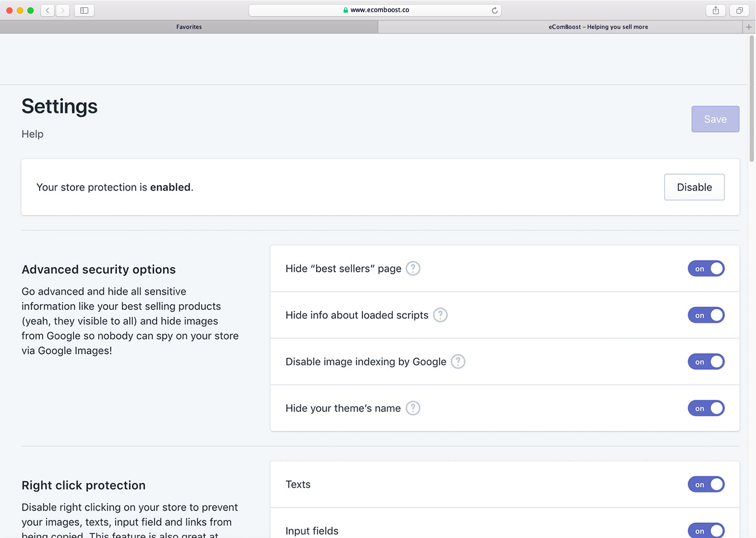Open help tooltip for Hide info about loaded scripts

[440, 315]
